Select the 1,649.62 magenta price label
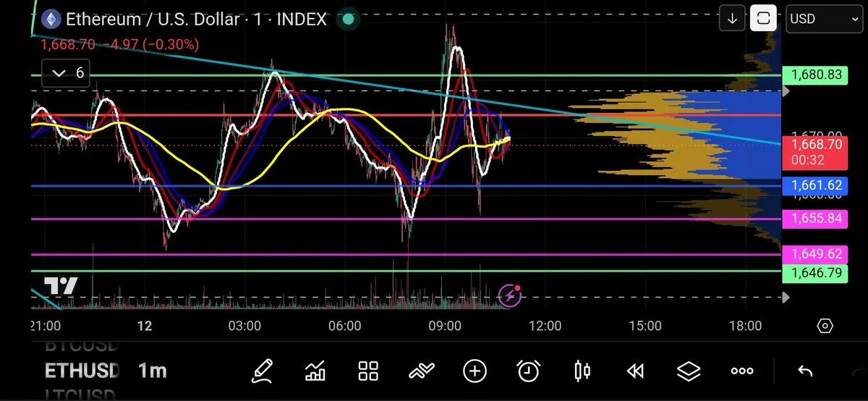The height and width of the screenshot is (401, 868). 817,254
